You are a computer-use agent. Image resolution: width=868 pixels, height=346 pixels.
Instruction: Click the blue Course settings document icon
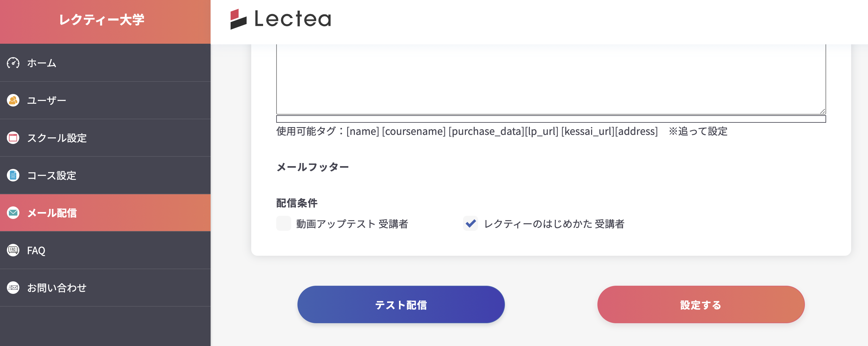(x=13, y=175)
